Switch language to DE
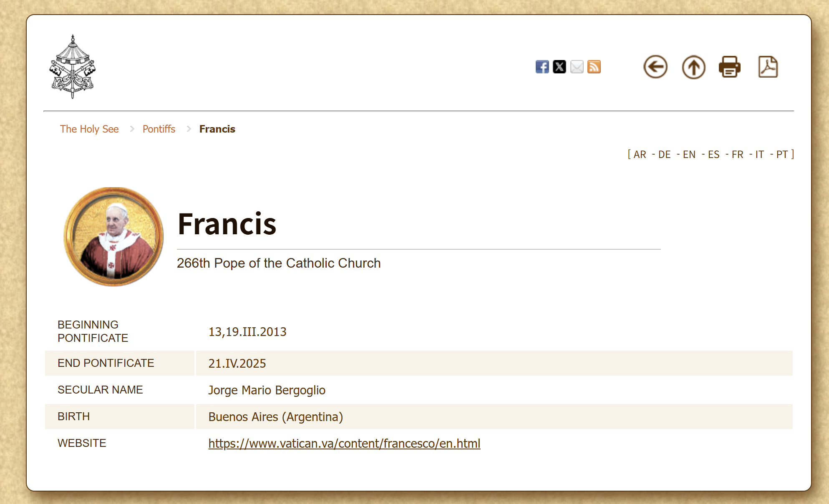 pos(664,155)
